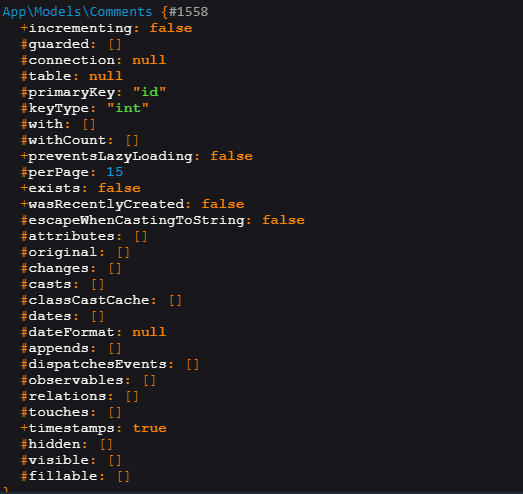Select the escapeWhenCastingToString property name
This screenshot has height=494, width=523.
pos(137,220)
